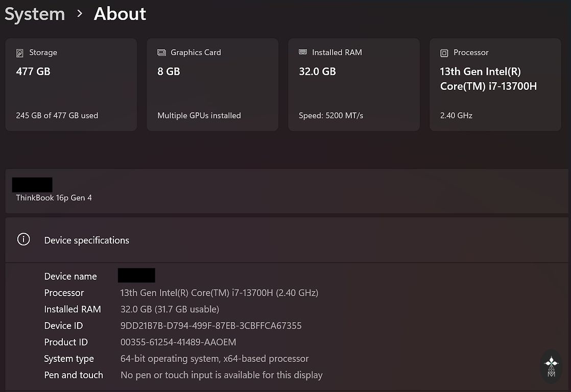Click the Product ID value 00355-61254-41489-AAOEM

(x=178, y=342)
